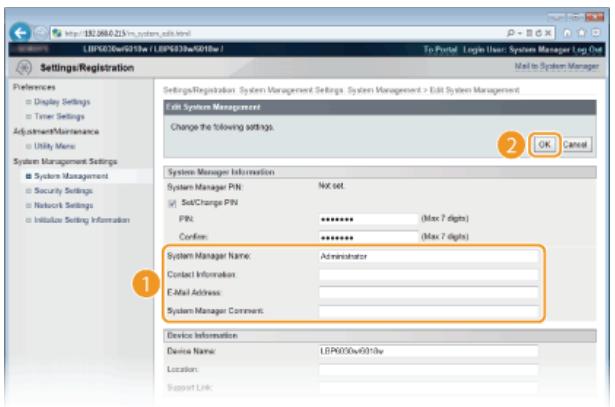Open Utility Menu in sidebar
The width and height of the screenshot is (615, 407).
coord(55,146)
